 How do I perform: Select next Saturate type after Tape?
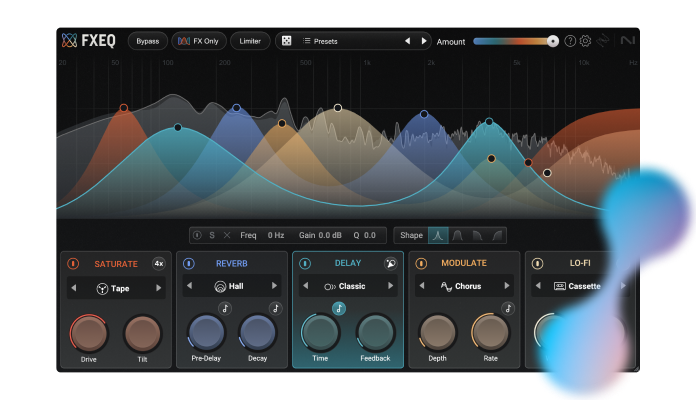coord(158,288)
